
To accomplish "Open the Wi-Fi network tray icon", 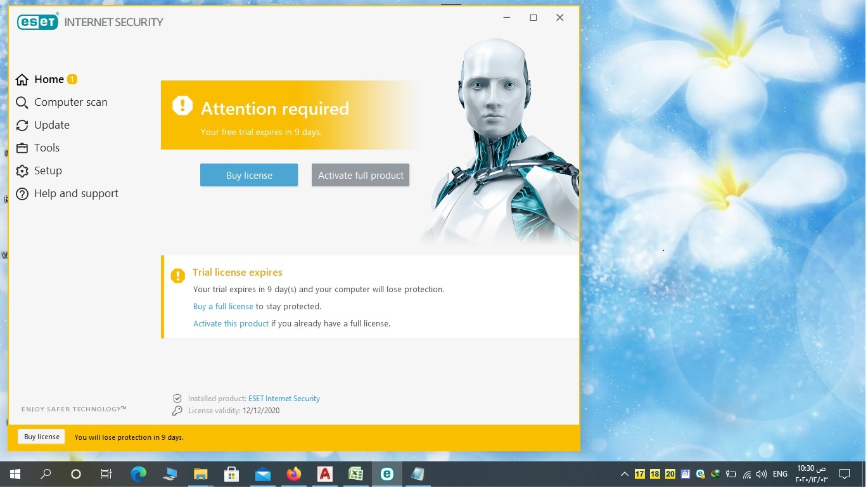I will [747, 474].
